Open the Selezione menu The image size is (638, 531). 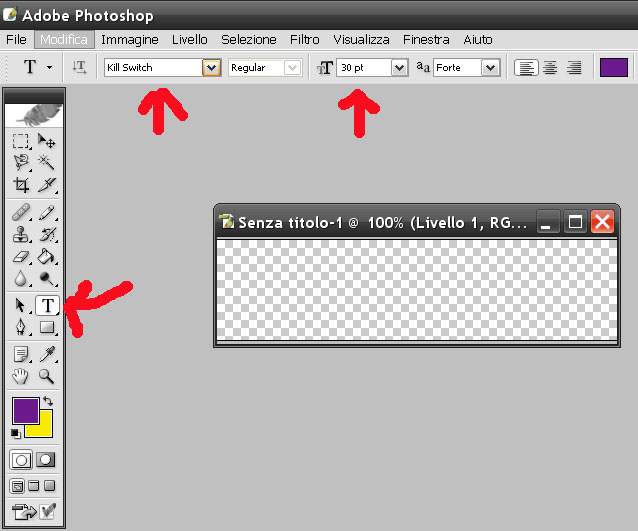pyautogui.click(x=249, y=39)
